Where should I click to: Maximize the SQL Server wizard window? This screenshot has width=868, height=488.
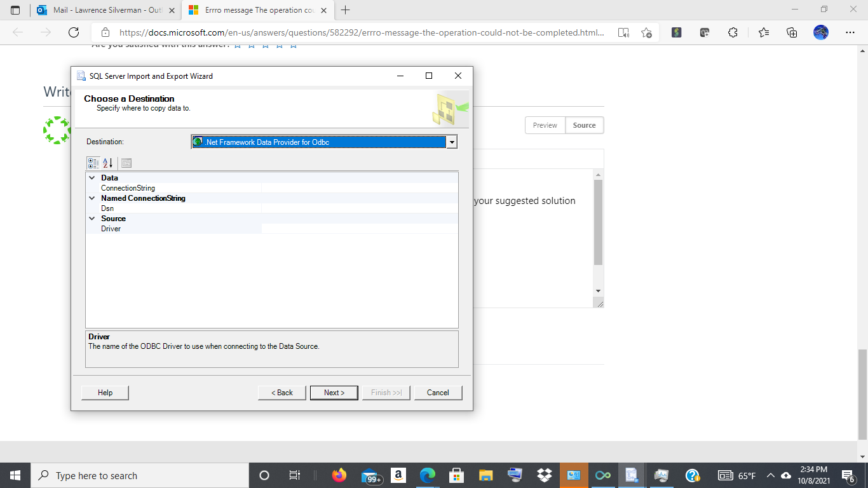(x=429, y=76)
